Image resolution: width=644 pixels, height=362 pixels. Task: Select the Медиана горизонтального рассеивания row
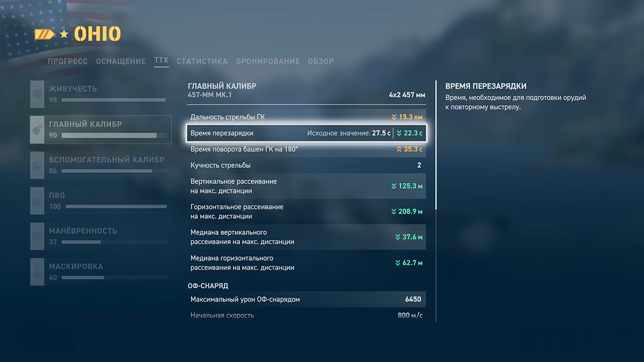coord(306,263)
